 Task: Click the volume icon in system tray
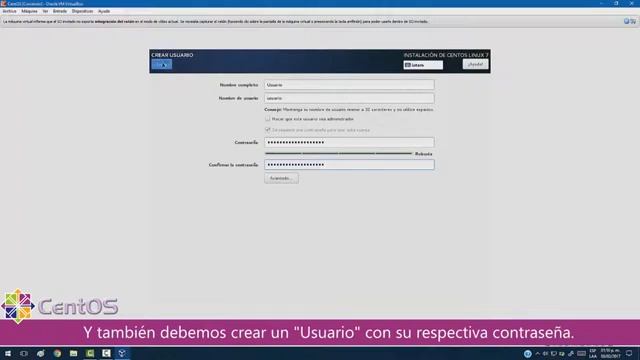coord(546,353)
